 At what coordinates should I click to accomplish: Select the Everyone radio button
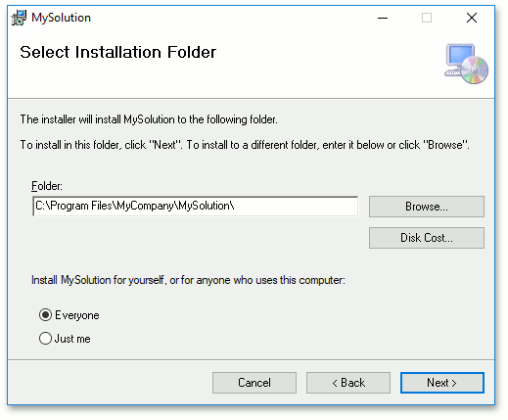[x=45, y=315]
